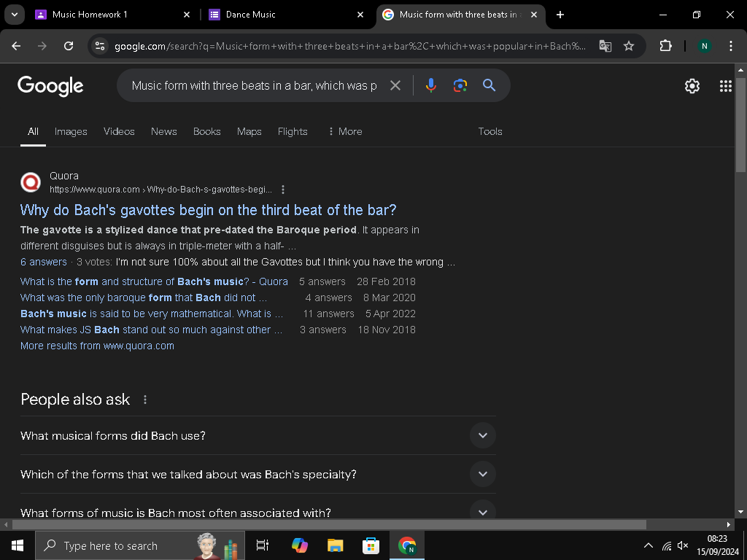The image size is (747, 560).
Task: Open People also ask options menu
Action: coord(145,400)
